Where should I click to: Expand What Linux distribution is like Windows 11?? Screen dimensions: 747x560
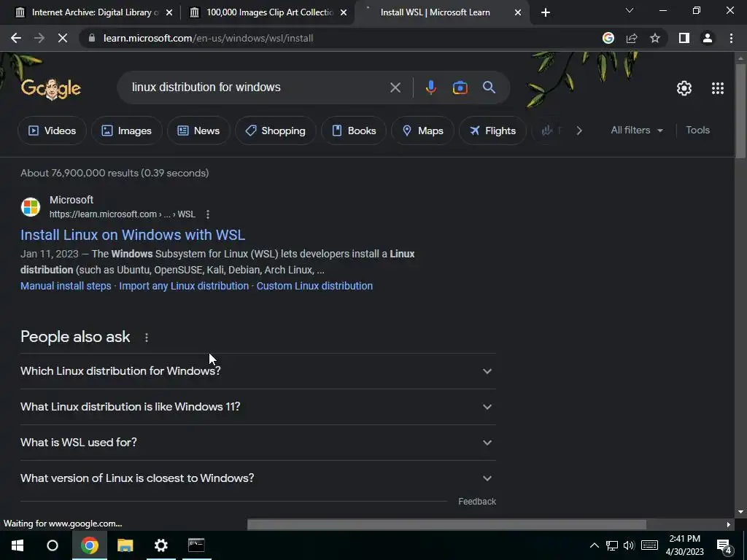(x=258, y=407)
